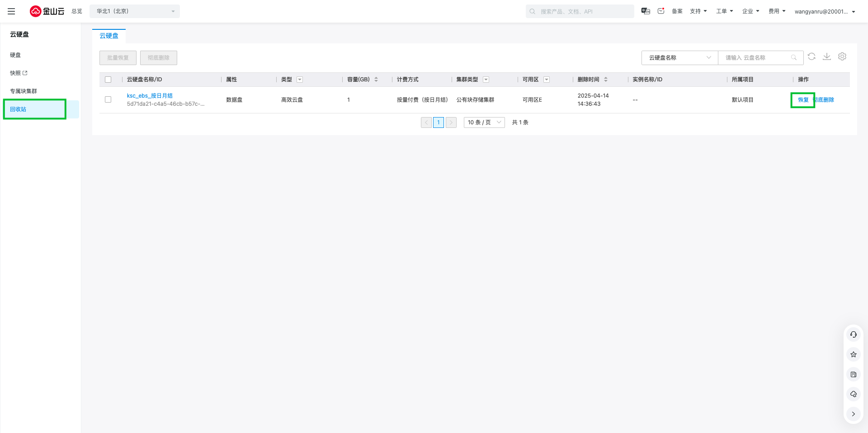Open customer service headset widget
Screen dimensions: 868x433
point(854,334)
